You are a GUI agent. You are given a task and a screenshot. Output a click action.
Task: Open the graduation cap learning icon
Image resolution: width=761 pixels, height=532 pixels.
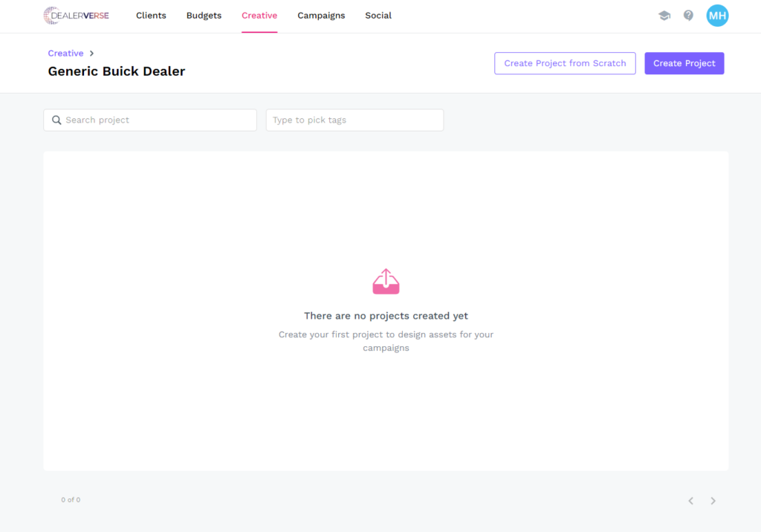coord(664,16)
